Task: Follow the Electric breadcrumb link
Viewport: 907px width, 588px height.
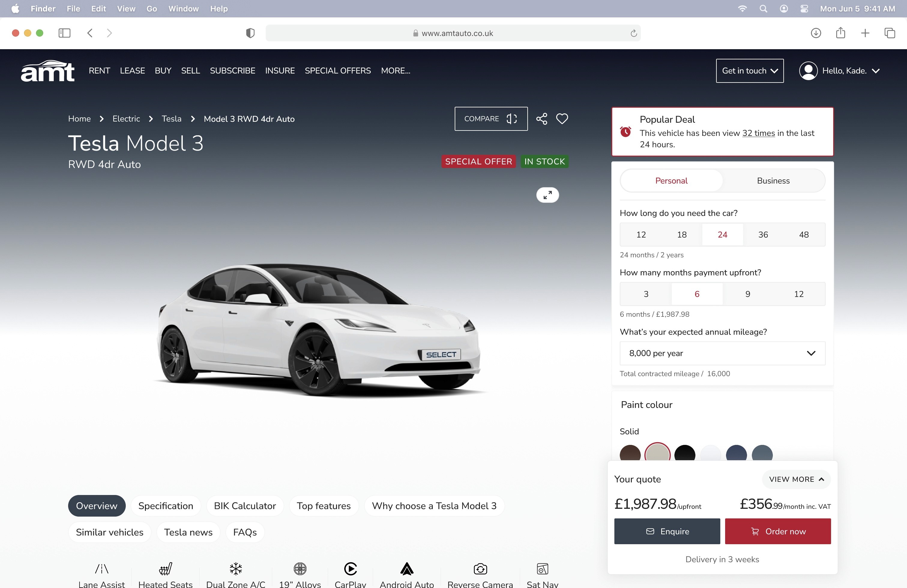Action: coord(126,119)
